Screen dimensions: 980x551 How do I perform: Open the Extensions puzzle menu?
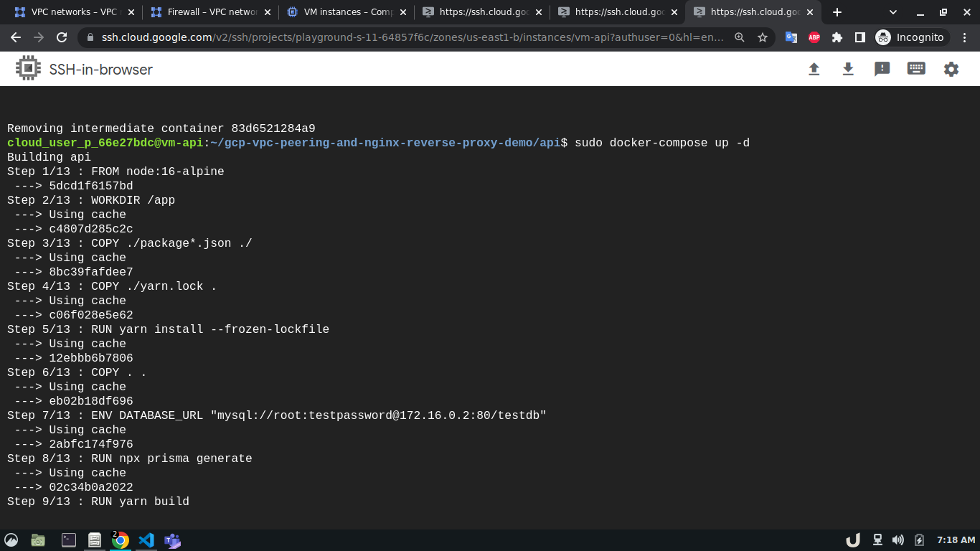(837, 37)
